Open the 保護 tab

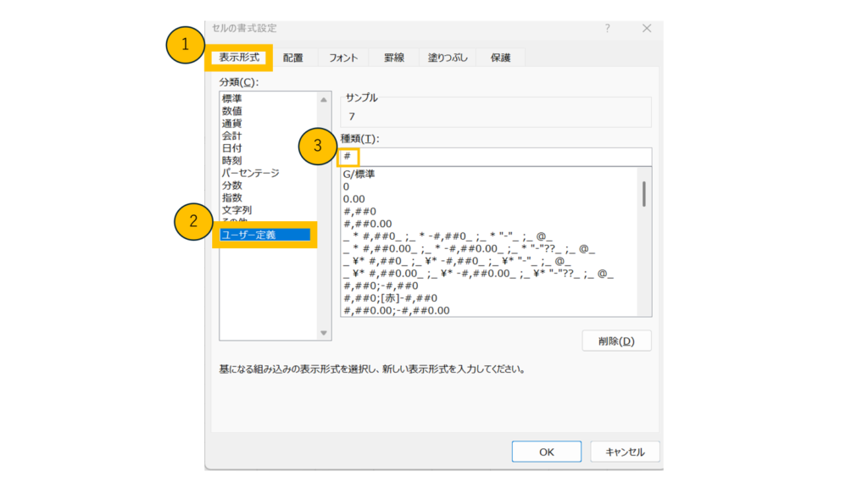click(500, 58)
